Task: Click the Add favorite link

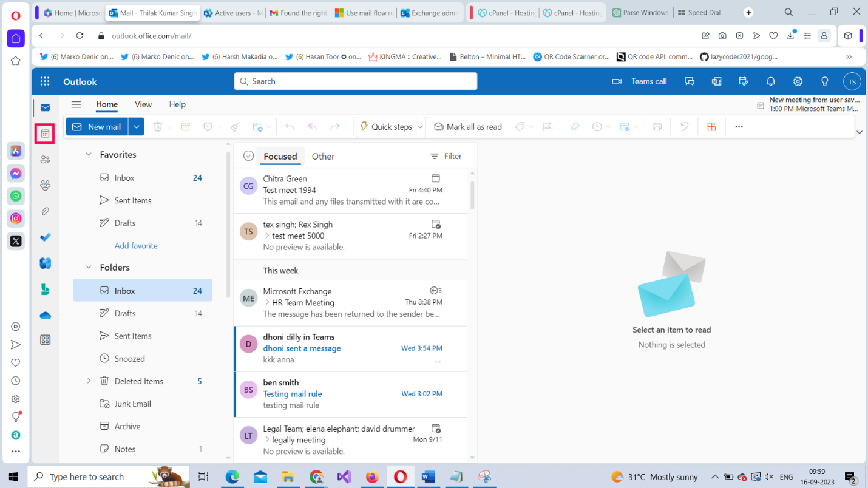Action: coord(136,246)
